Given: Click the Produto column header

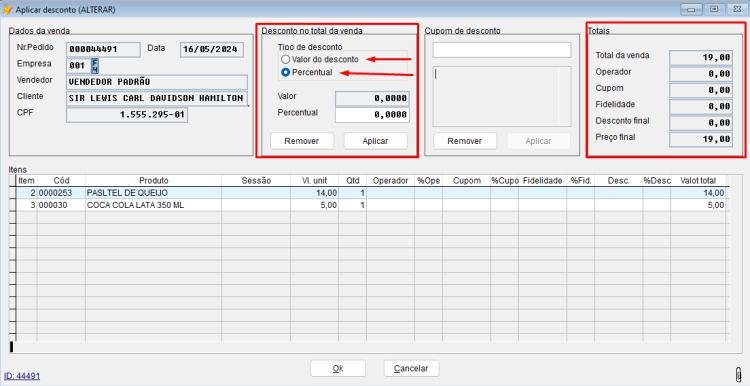Looking at the screenshot, I should (154, 181).
